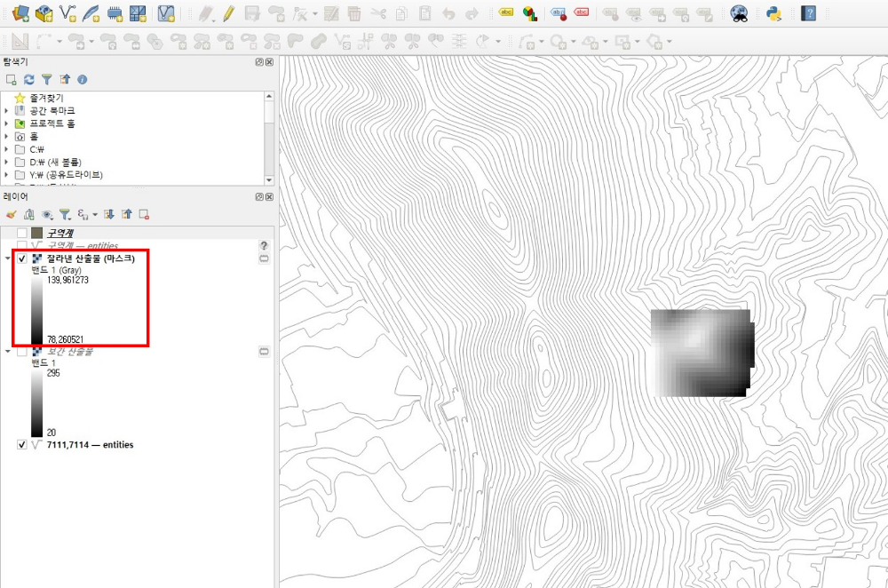Click the gray gradient ramp of 보간 산출물
The height and width of the screenshot is (588, 888).
pos(36,402)
